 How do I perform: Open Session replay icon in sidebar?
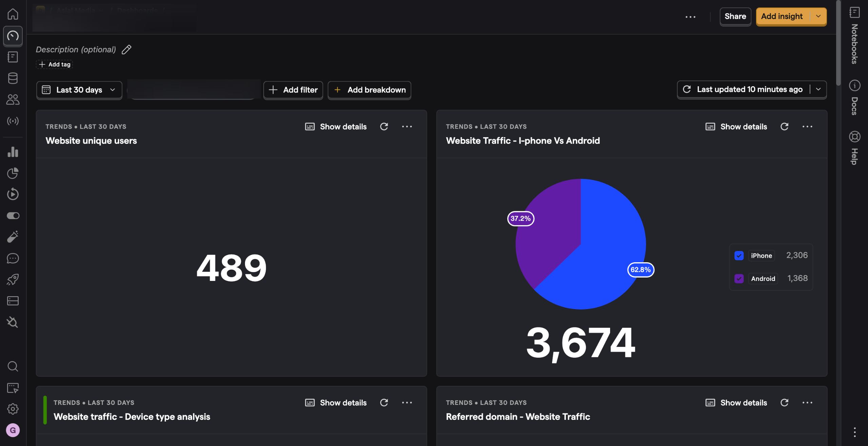click(x=13, y=194)
